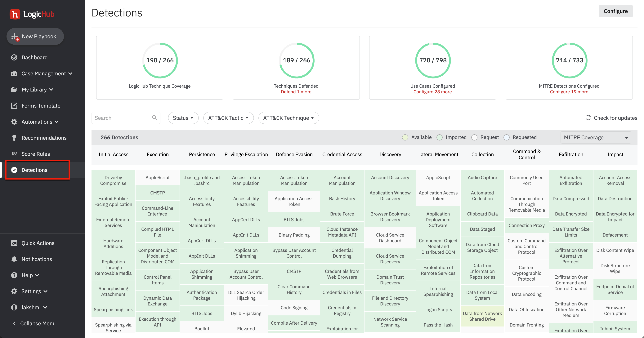644x338 pixels.
Task: Open the ATT&CK Technique filter dropdown
Action: click(288, 118)
